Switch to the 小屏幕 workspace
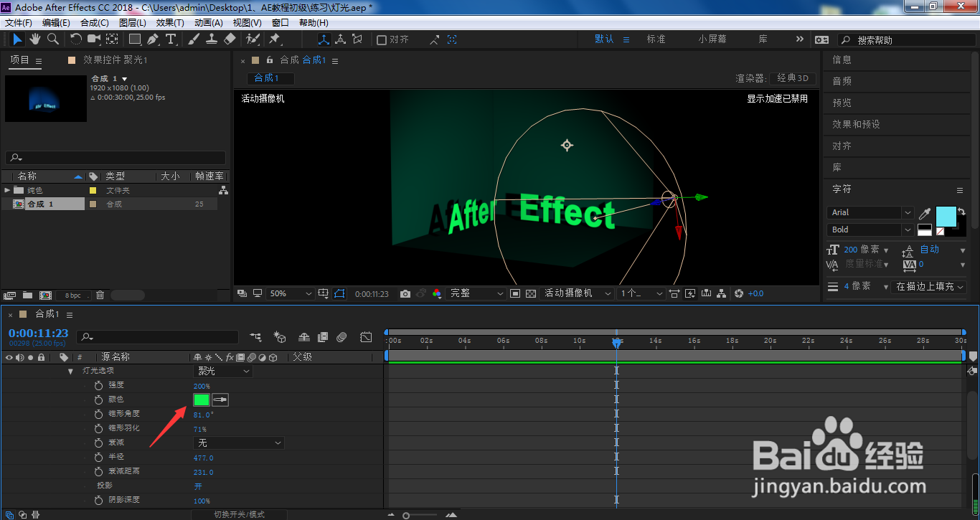The height and width of the screenshot is (520, 980). point(712,39)
